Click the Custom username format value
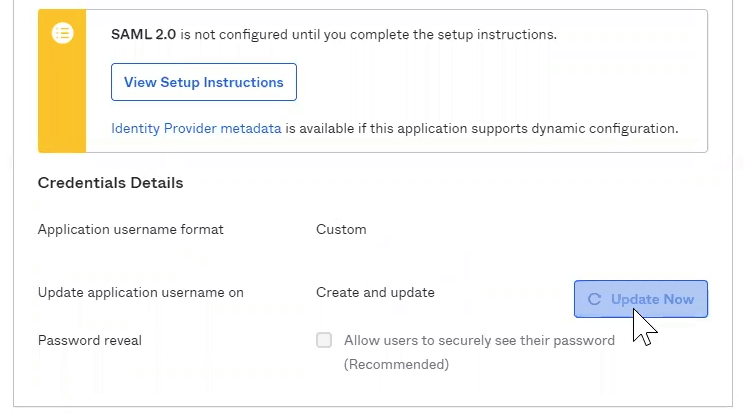The width and height of the screenshot is (744, 414). click(x=341, y=229)
